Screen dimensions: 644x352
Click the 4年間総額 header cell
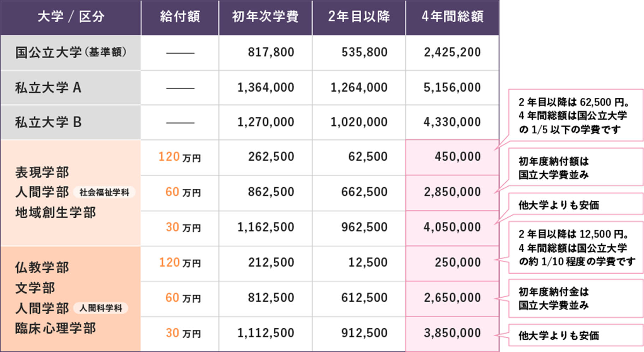pyautogui.click(x=452, y=17)
